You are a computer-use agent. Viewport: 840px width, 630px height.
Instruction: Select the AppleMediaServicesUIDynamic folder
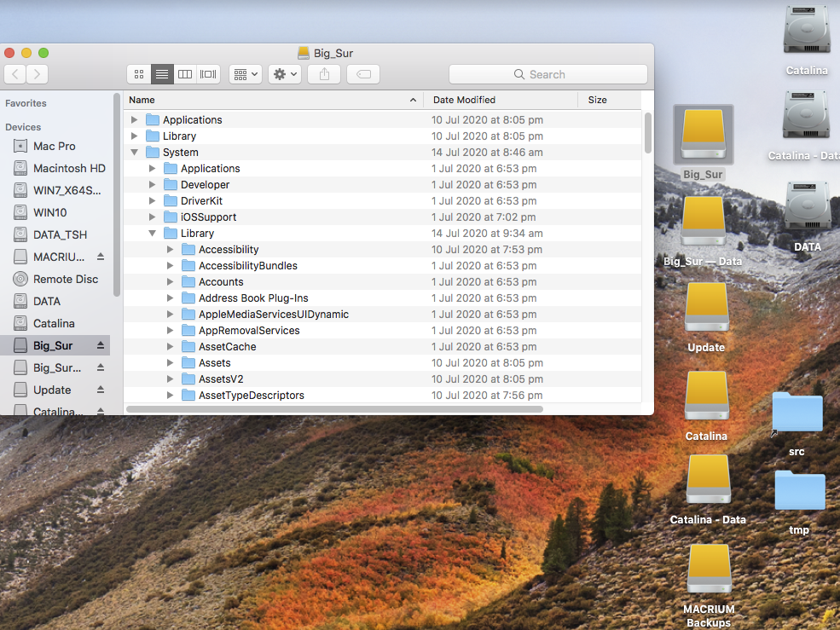tap(383, 315)
